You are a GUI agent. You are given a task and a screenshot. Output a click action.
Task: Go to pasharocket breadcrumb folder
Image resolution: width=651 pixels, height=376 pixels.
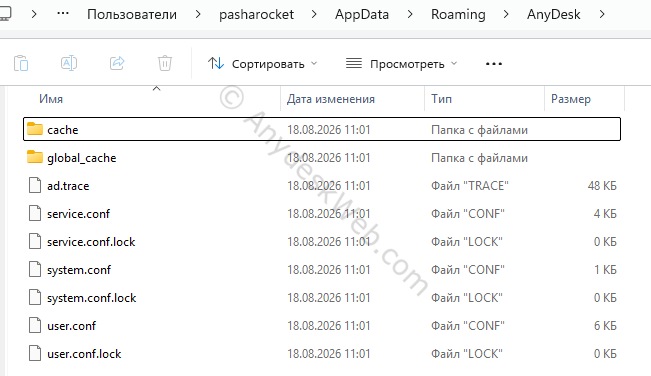click(x=256, y=15)
